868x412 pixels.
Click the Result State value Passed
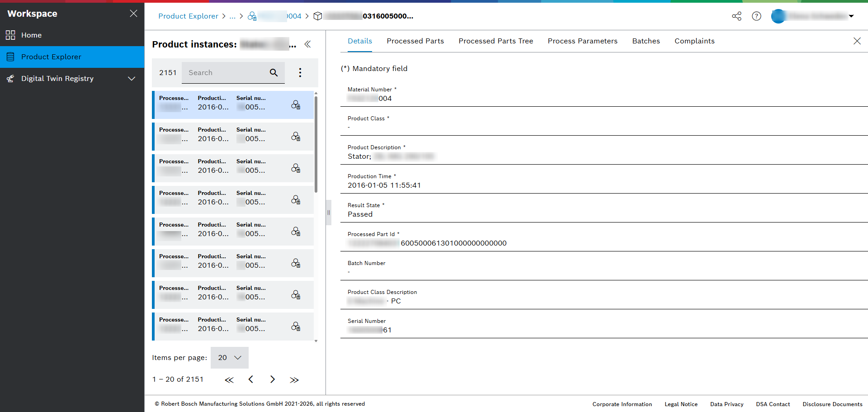tap(360, 214)
